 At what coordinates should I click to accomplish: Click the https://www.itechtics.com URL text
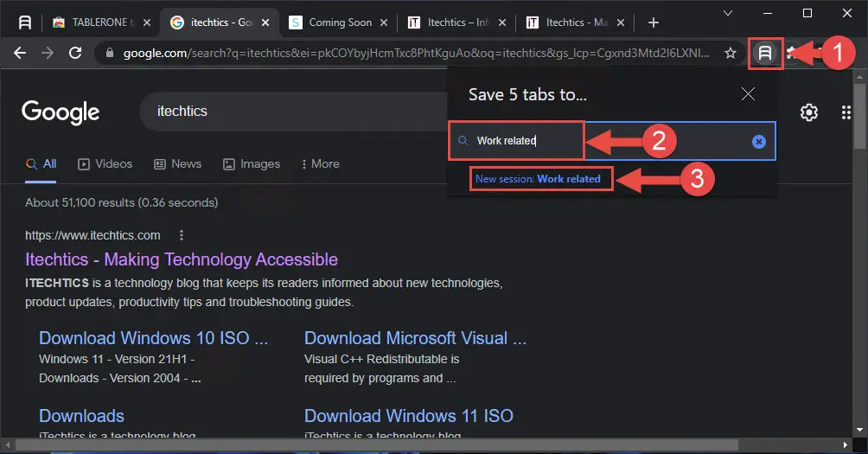tap(93, 235)
